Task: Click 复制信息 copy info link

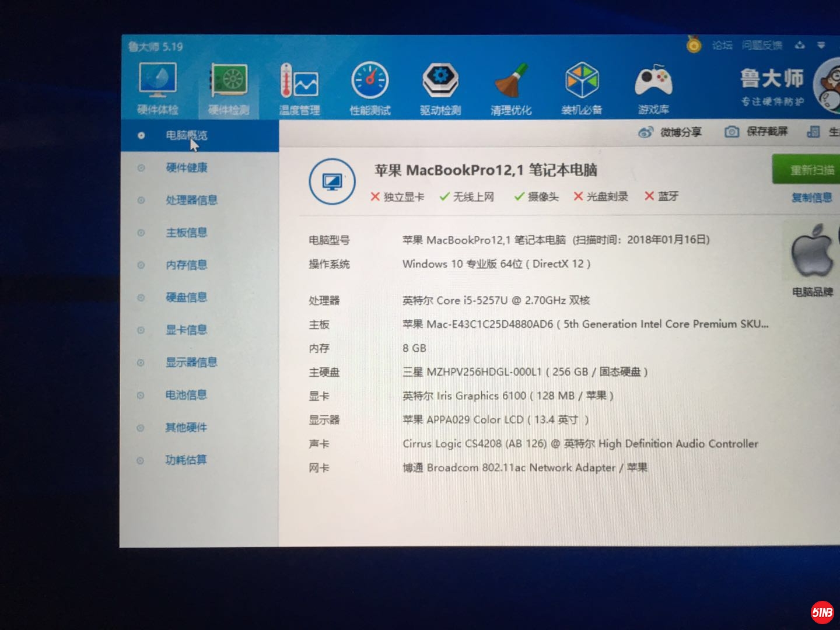Action: [811, 198]
